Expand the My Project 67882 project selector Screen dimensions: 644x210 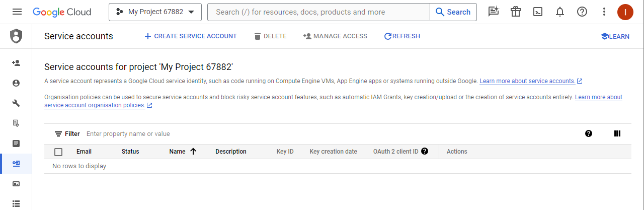(x=155, y=12)
